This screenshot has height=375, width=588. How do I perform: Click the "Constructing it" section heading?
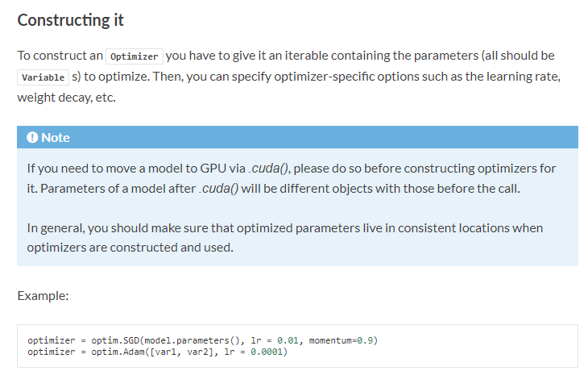[x=71, y=20]
